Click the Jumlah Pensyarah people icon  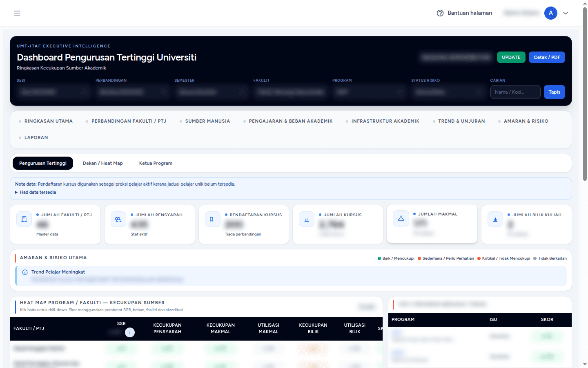click(x=118, y=219)
